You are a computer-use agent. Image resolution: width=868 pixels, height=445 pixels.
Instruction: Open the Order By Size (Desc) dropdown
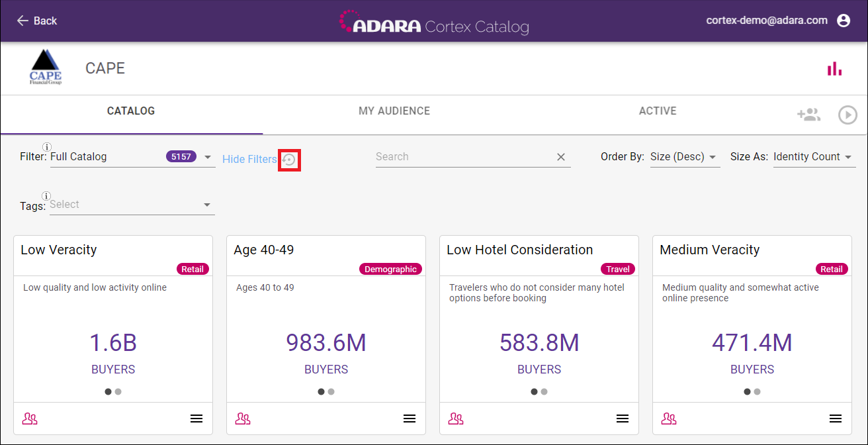click(x=685, y=156)
